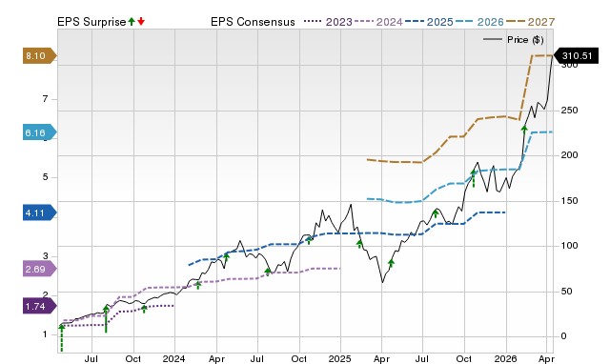610x364 pixels.
Task: Select the 2024 EPS consensus legend entry
Action: point(378,22)
